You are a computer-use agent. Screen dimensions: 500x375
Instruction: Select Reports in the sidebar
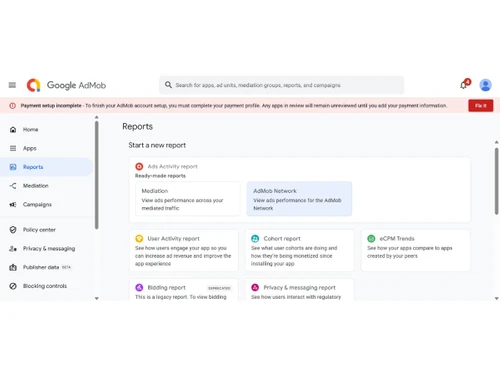(x=47, y=167)
